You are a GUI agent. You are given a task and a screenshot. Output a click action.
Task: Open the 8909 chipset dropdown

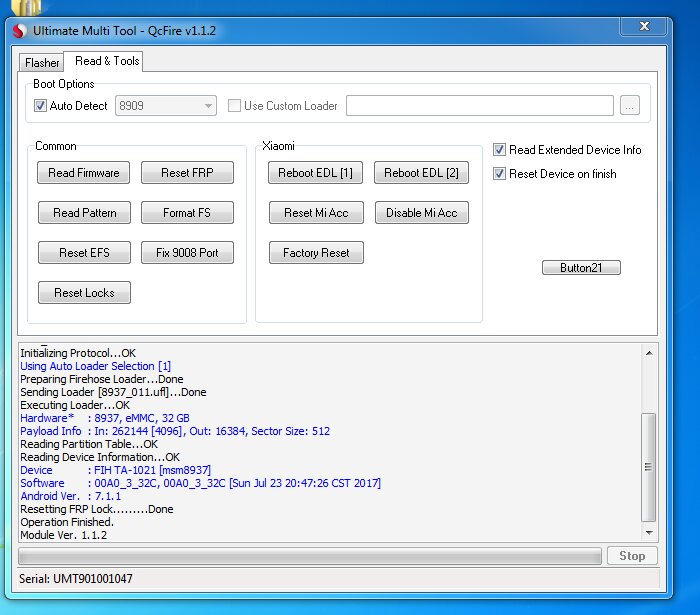166,106
